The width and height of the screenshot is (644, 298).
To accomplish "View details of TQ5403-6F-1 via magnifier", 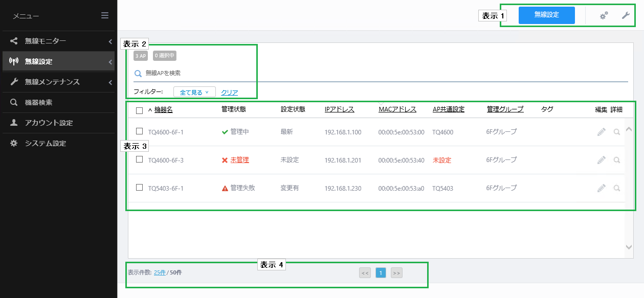I will click(x=617, y=188).
